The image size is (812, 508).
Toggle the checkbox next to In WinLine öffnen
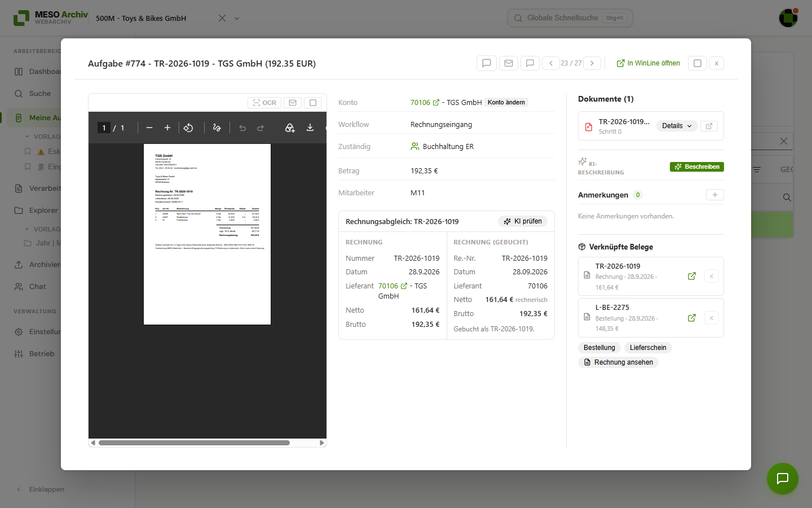(698, 63)
